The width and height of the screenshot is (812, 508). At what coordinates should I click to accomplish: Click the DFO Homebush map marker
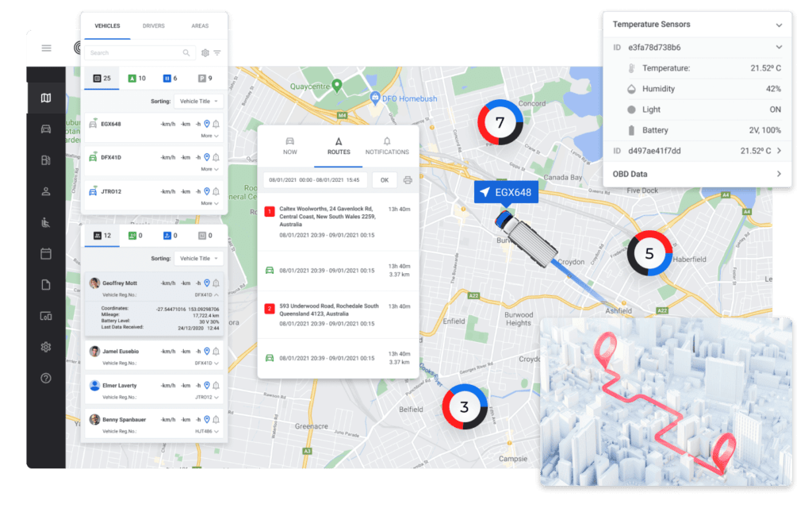click(375, 98)
